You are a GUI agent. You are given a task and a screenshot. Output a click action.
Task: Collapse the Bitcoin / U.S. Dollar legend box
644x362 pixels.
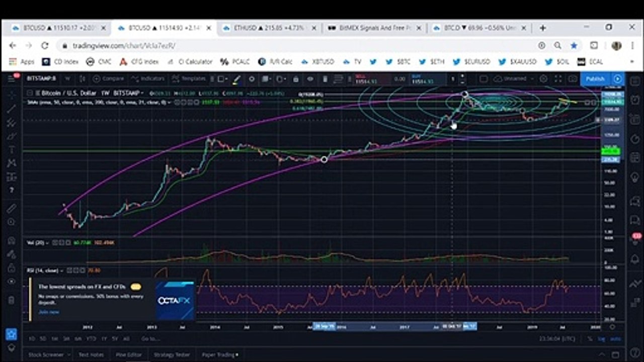pos(30,93)
